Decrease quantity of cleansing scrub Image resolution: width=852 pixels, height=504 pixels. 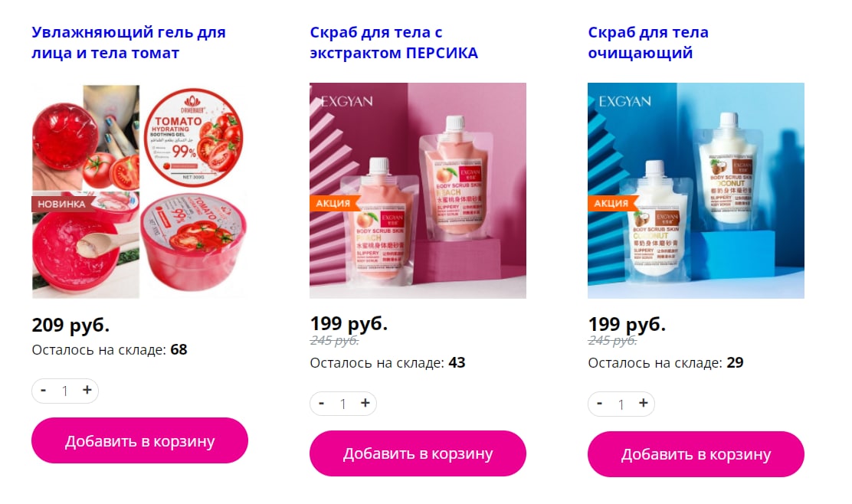pyautogui.click(x=599, y=403)
